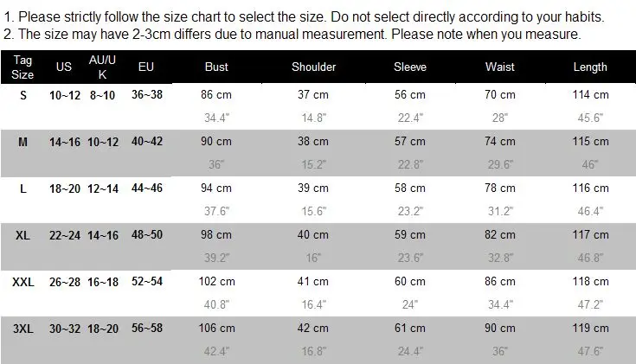The width and height of the screenshot is (636, 364).
Task: Click the EU column header
Action: coord(146,67)
